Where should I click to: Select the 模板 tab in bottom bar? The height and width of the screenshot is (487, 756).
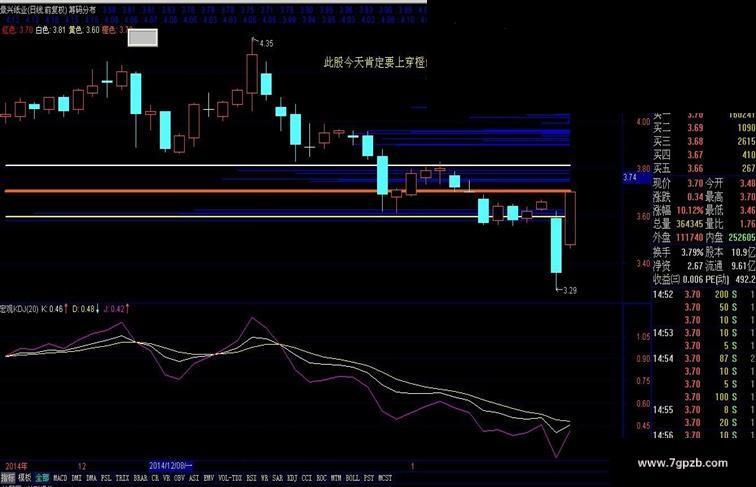point(25,478)
